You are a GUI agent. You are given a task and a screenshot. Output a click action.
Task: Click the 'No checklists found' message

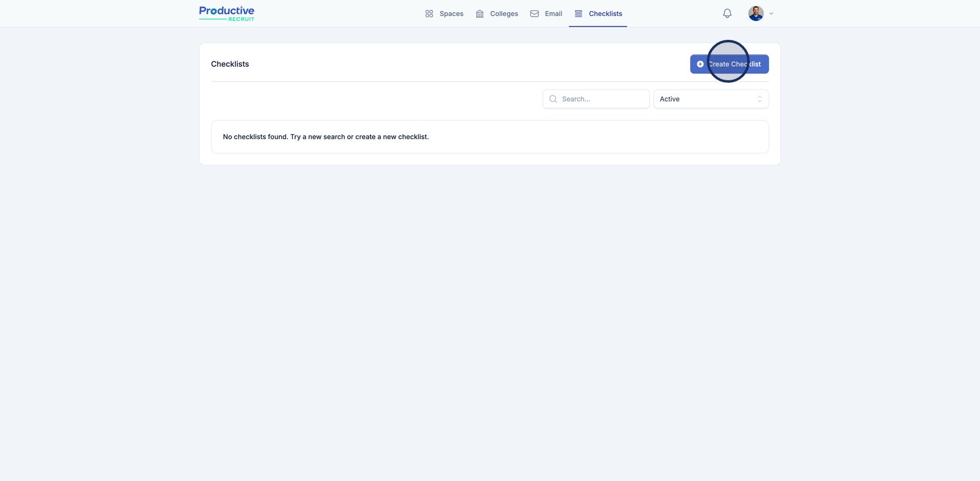(x=326, y=137)
